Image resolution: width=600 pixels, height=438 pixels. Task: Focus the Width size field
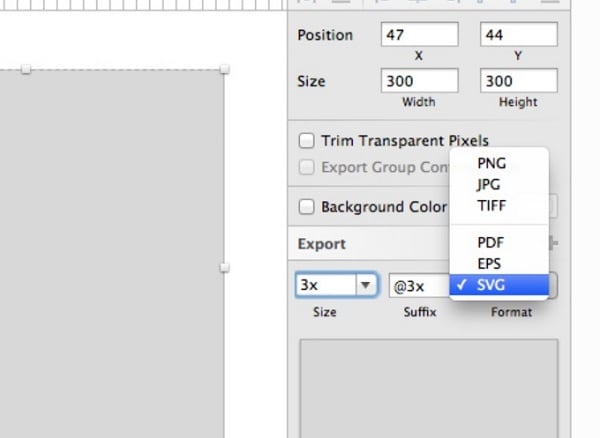(418, 81)
